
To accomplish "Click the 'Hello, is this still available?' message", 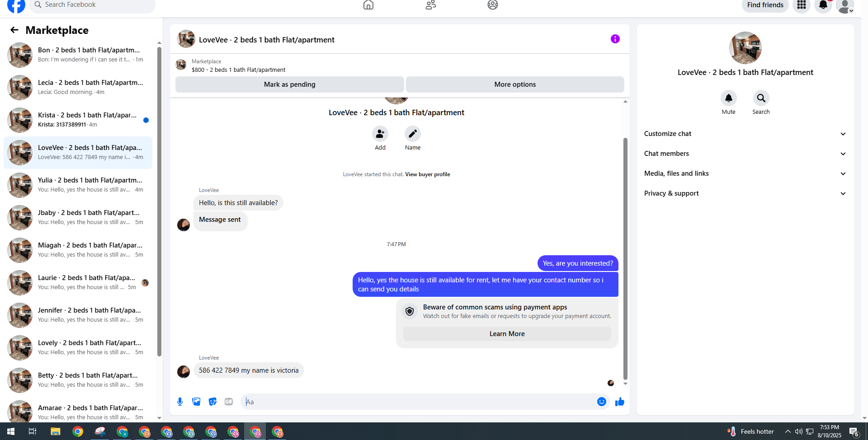I will 238,203.
